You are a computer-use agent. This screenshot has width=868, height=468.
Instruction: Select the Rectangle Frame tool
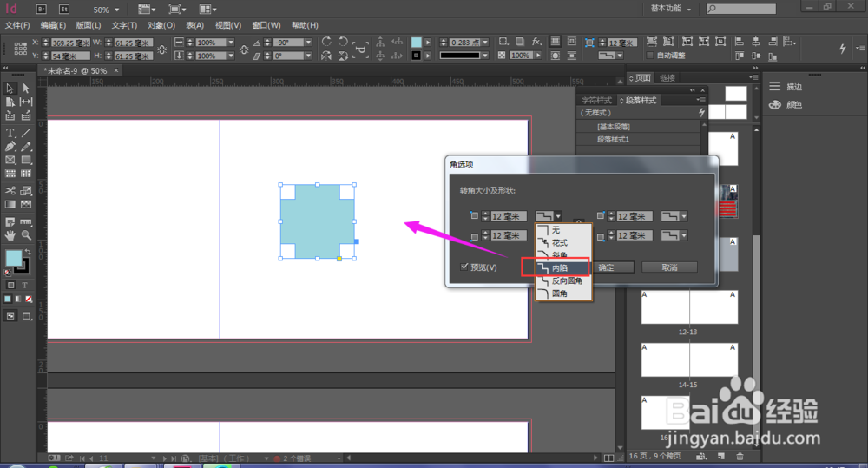coord(10,160)
